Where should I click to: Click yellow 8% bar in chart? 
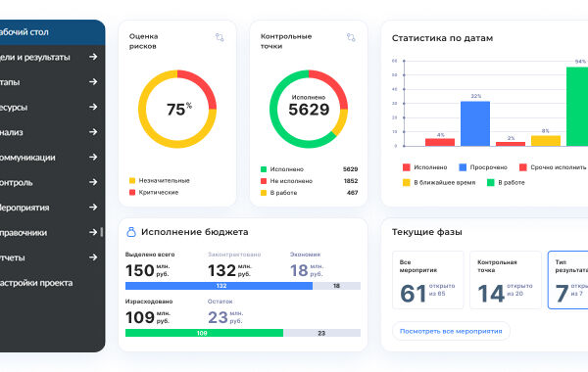(x=546, y=141)
